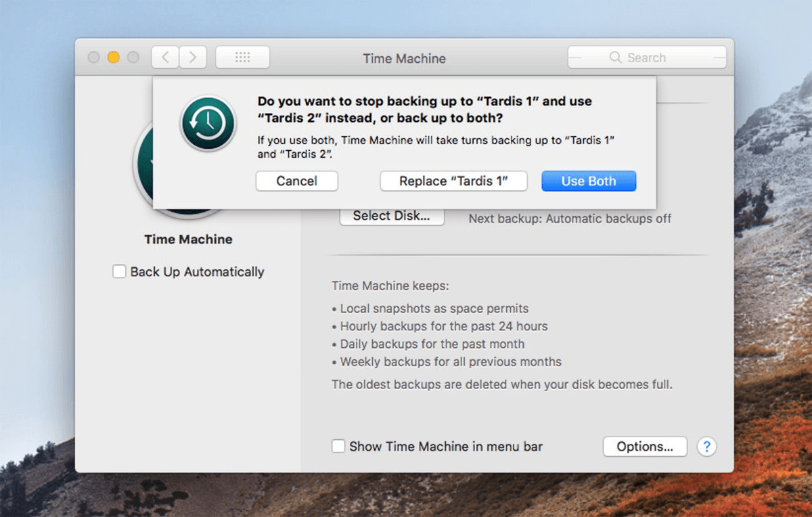
Task: Click the forward navigation arrow
Action: coord(193,57)
